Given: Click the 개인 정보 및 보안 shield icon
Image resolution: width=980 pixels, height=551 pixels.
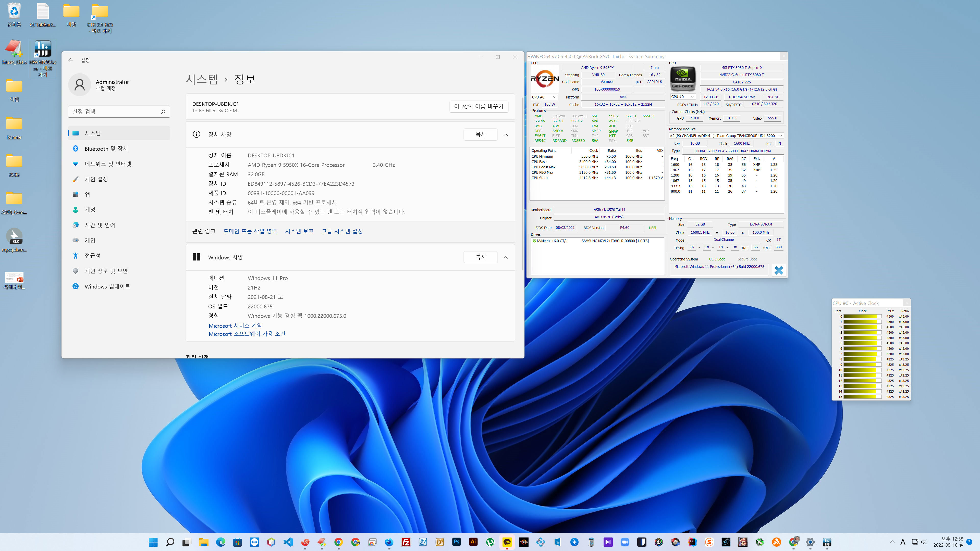Looking at the screenshot, I should (75, 271).
